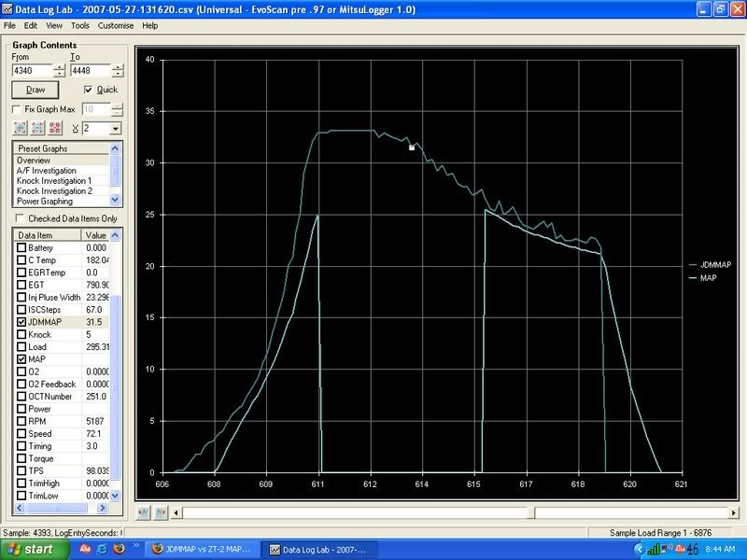747x560 pixels.
Task: Check the Knock data item
Action: click(22, 333)
